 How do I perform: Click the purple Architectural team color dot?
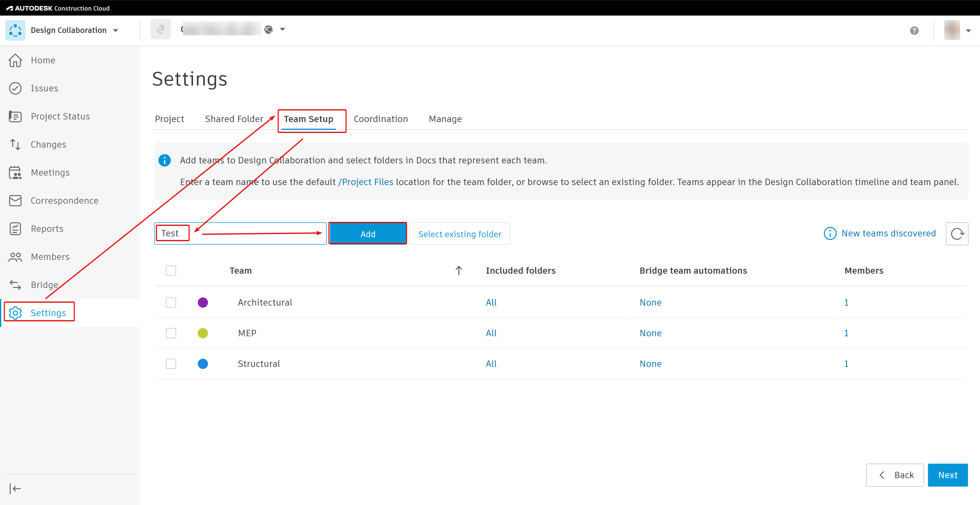pos(203,303)
